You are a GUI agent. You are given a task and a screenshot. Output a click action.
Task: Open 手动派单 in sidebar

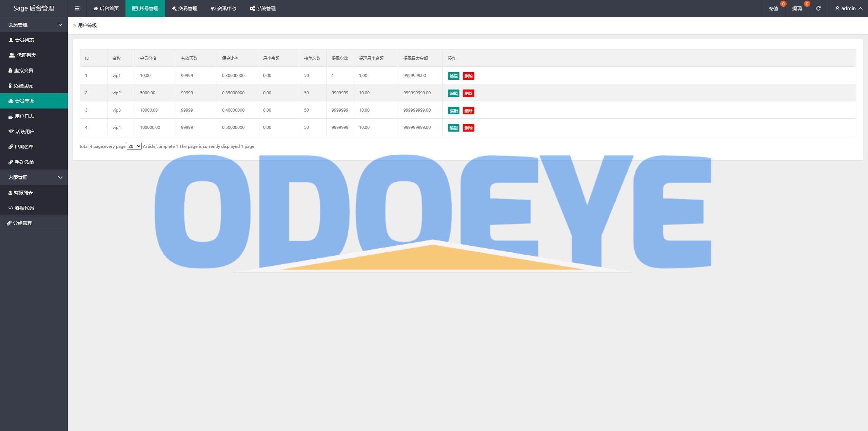coord(34,162)
